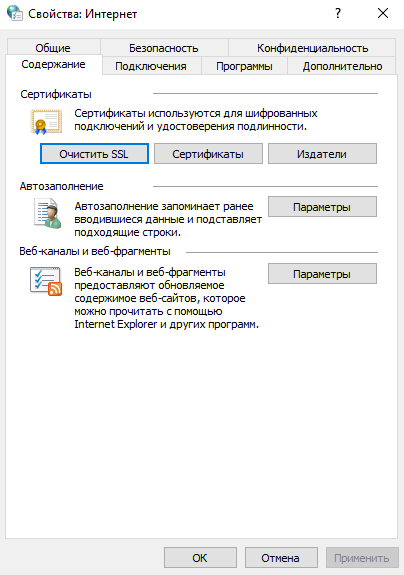Click the Отмена button
This screenshot has width=404, height=575.
click(x=281, y=558)
